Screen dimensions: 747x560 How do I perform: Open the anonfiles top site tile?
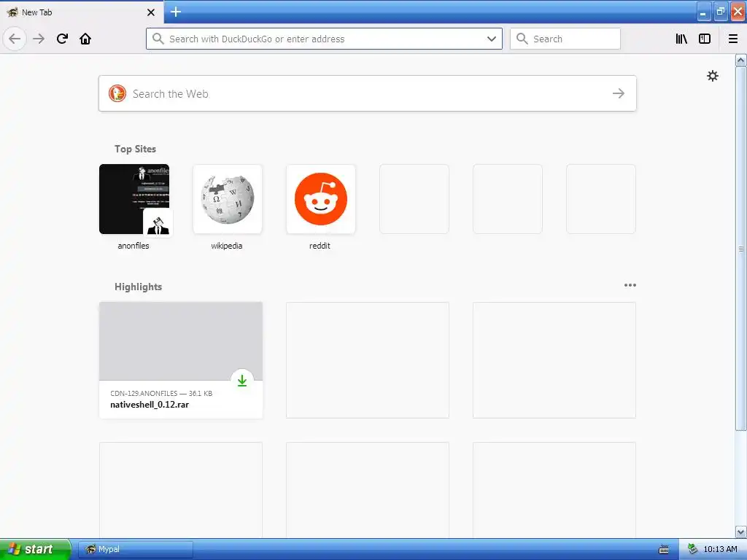pos(134,199)
